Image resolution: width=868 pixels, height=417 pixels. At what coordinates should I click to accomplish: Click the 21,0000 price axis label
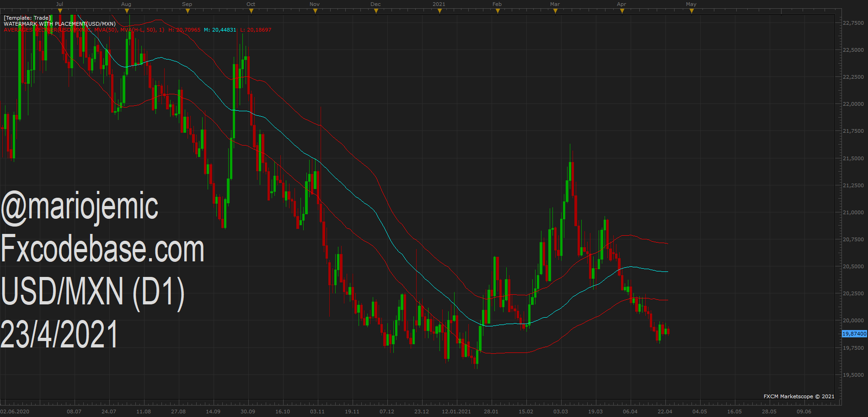[853, 212]
